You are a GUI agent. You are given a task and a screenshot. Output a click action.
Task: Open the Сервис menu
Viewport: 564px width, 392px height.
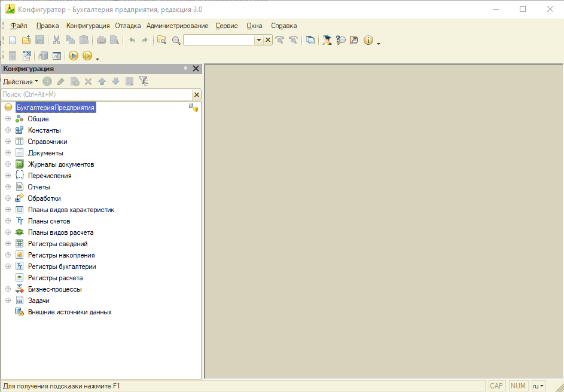click(x=227, y=26)
